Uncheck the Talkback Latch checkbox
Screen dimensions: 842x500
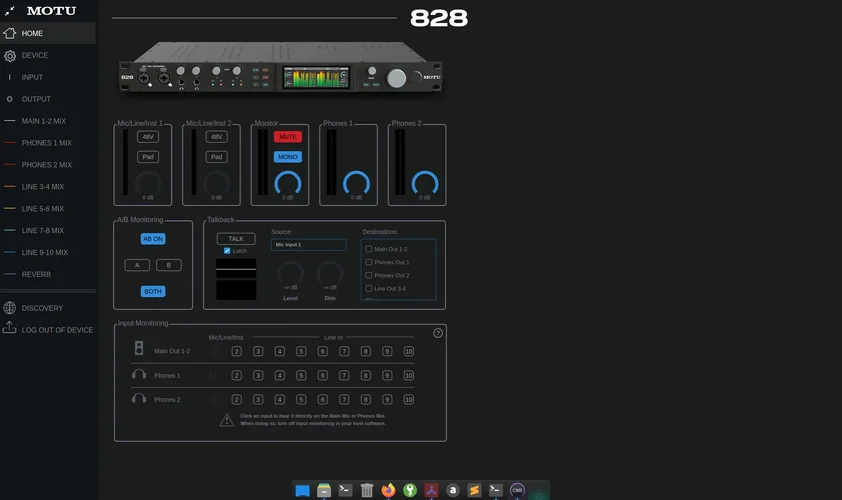pos(227,251)
